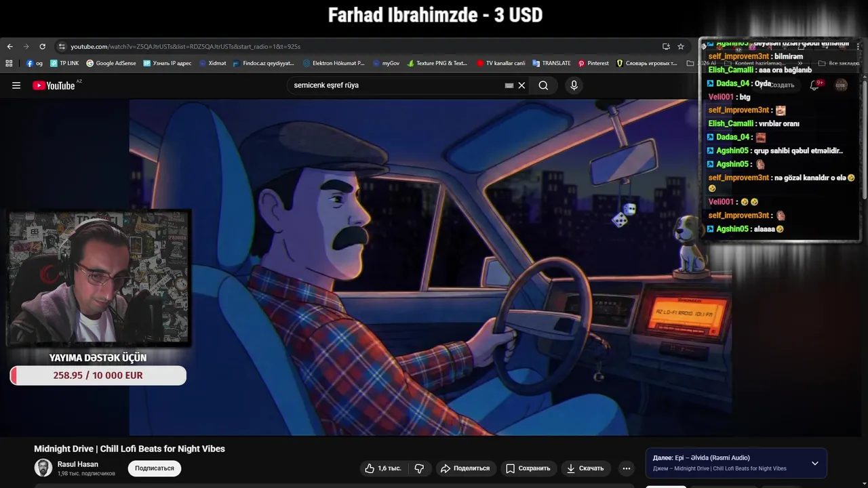Go back with the browser back arrow
868x488 pixels.
(9, 47)
